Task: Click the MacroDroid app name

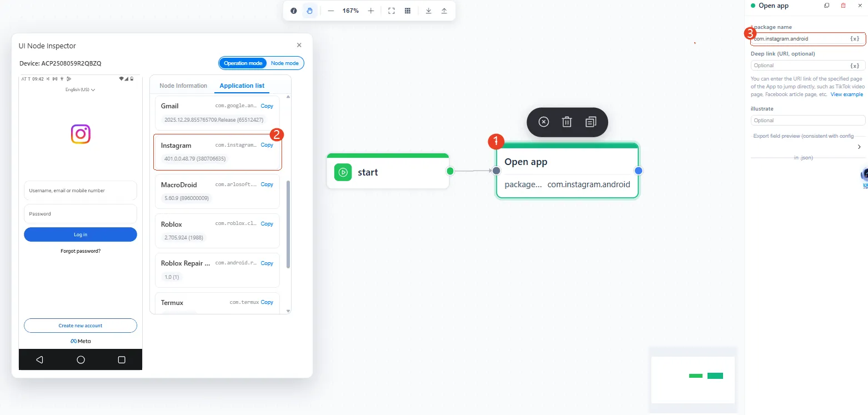Action: [179, 185]
